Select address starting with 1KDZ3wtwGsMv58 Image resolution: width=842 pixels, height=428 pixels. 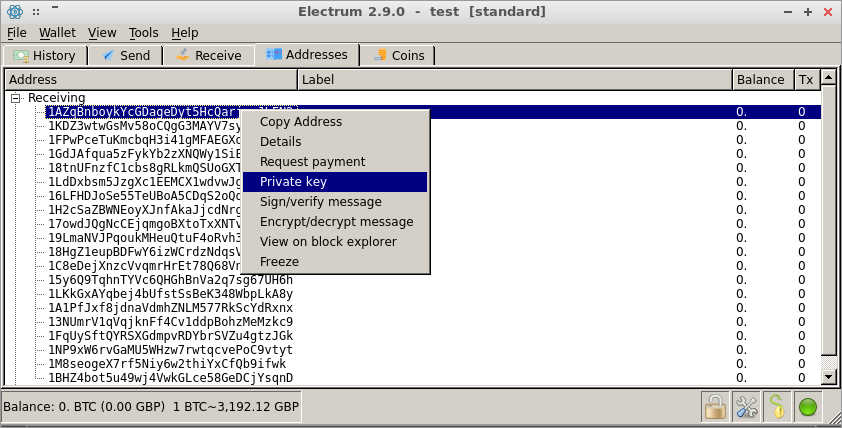(144, 126)
